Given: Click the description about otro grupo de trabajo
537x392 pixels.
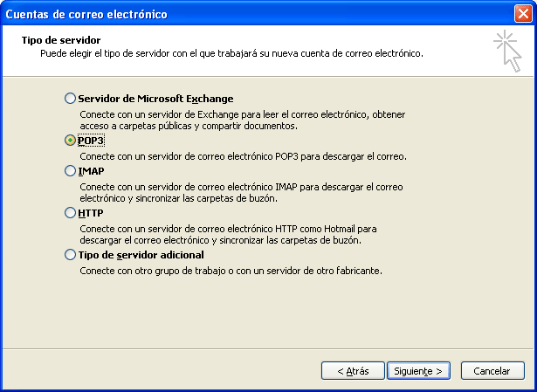Looking at the screenshot, I should click(x=231, y=271).
